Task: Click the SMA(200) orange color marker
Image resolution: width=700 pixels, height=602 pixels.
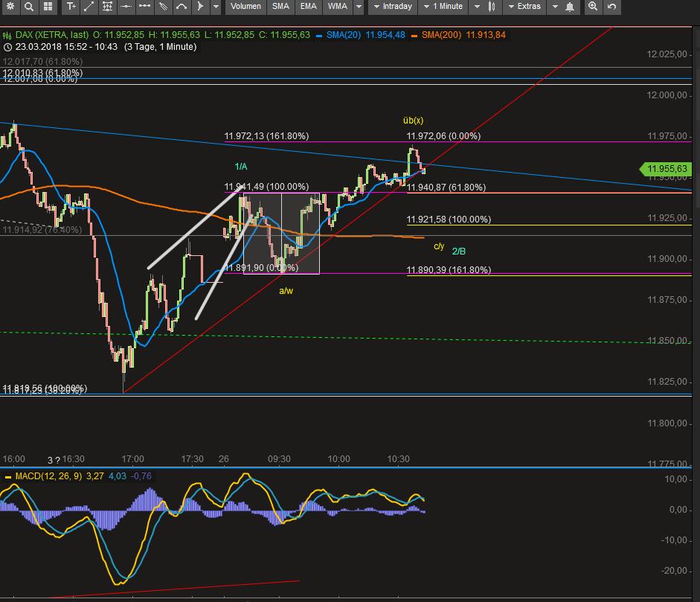Action: (x=414, y=36)
